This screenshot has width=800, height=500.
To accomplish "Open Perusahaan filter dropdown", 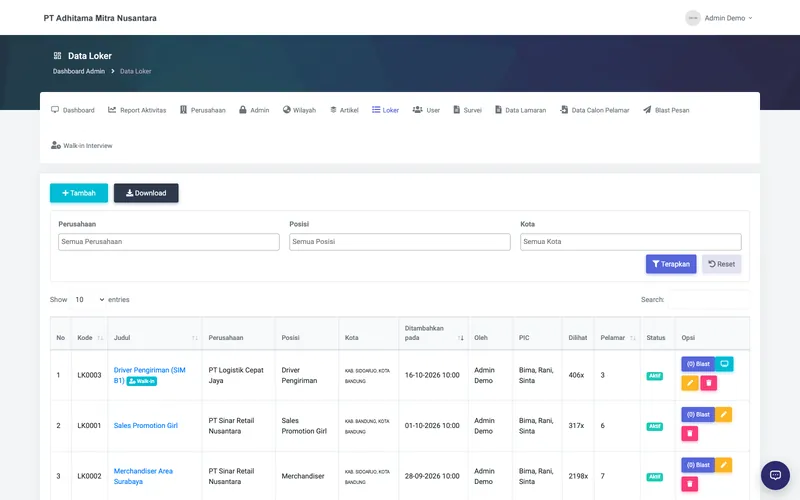I will point(169,242).
